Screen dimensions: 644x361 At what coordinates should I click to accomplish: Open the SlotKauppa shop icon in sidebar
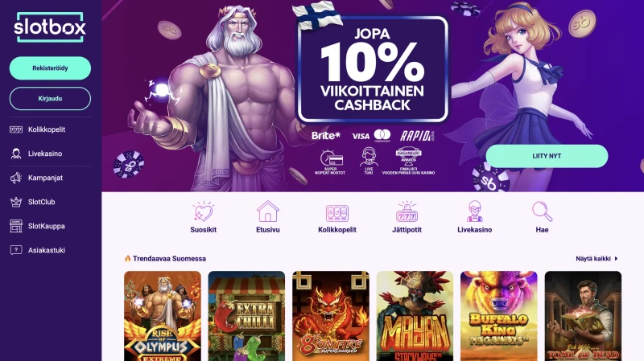pyautogui.click(x=16, y=226)
